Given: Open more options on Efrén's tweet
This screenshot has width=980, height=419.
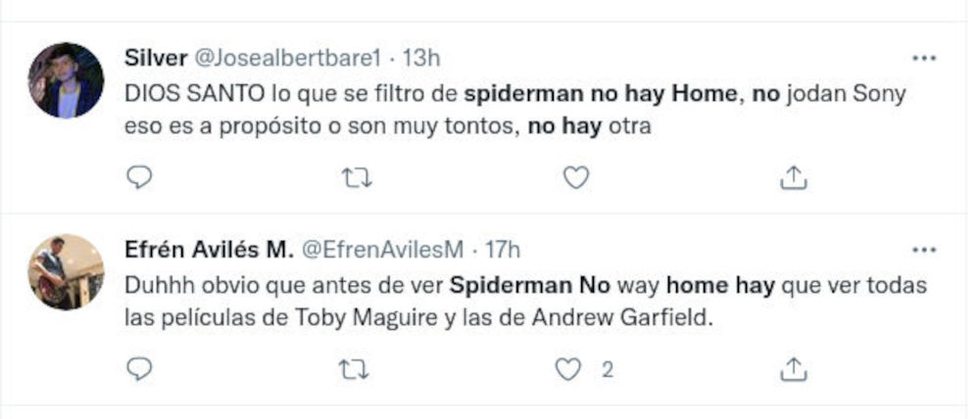Looking at the screenshot, I should 924,251.
